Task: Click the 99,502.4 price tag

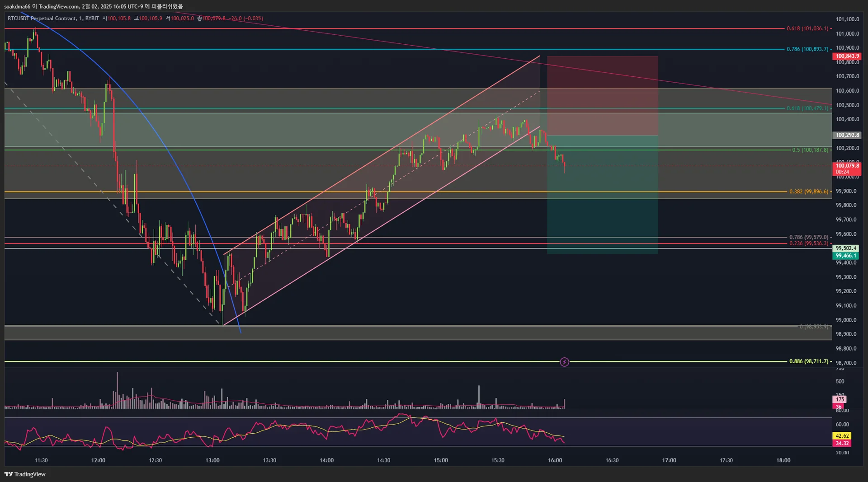Action: (845, 248)
